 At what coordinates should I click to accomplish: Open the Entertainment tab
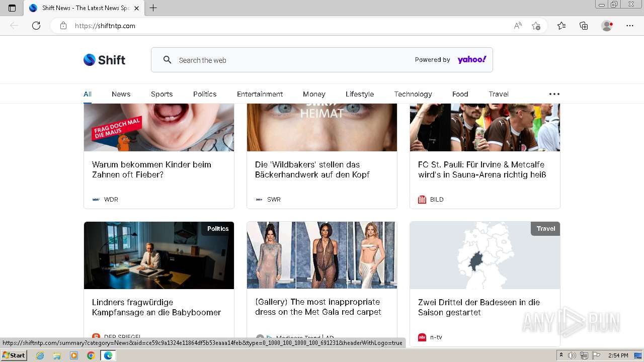[260, 94]
